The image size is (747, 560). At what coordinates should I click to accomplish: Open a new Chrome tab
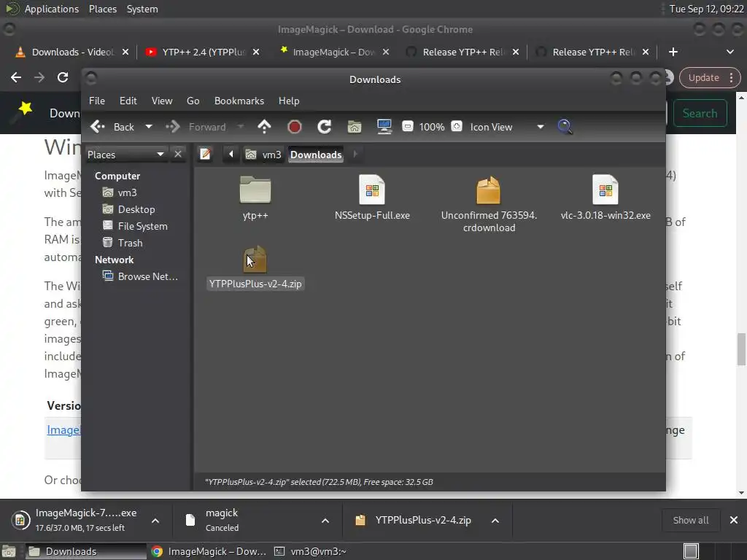(673, 52)
